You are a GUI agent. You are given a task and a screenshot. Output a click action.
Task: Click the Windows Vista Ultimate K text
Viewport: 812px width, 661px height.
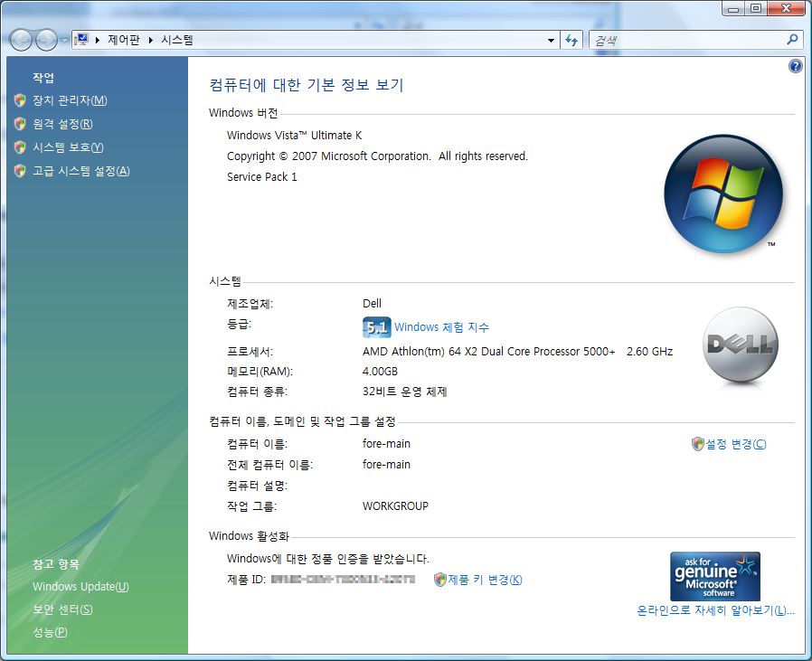point(294,136)
